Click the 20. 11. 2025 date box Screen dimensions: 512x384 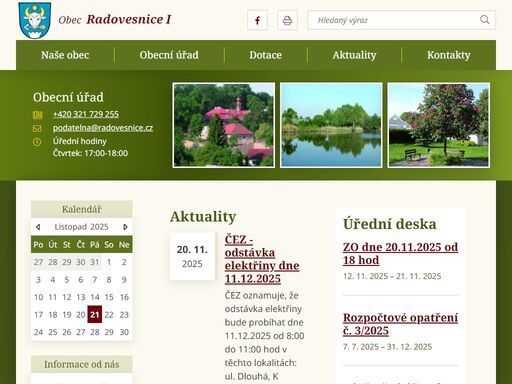pos(192,256)
